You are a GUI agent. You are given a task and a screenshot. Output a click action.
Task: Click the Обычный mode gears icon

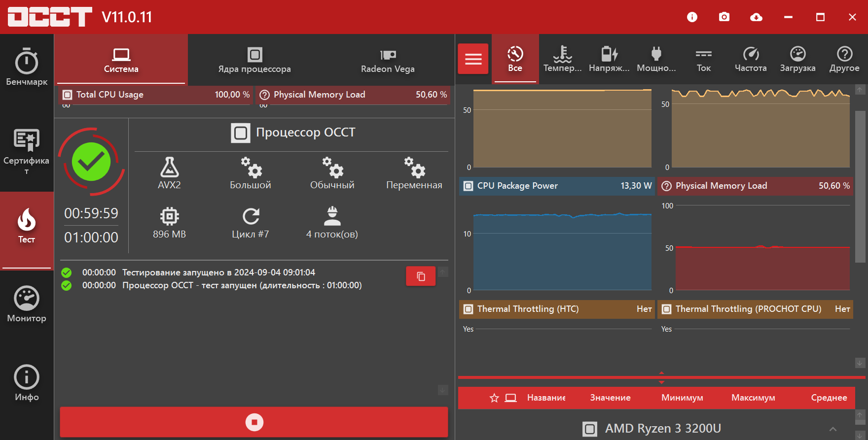pos(333,167)
